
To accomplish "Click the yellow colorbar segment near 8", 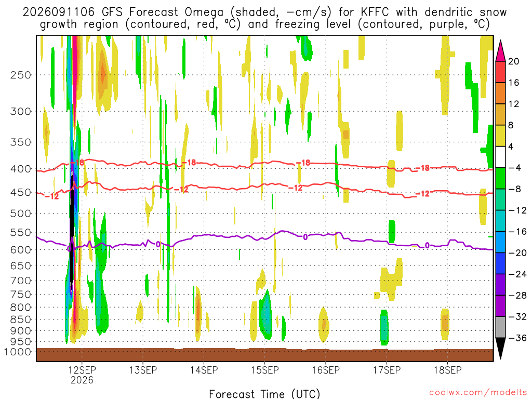I will point(500,136).
